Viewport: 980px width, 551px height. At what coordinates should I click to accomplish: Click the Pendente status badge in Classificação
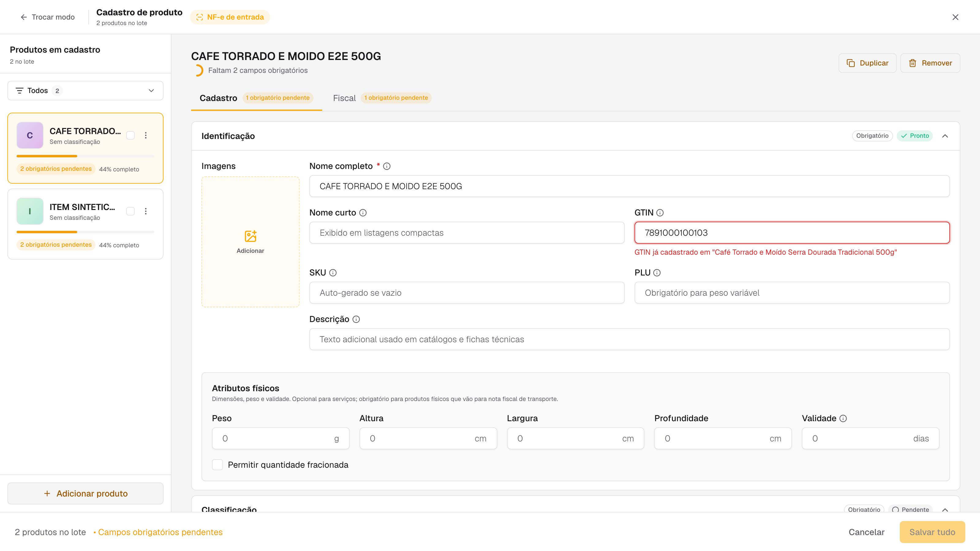910,509
